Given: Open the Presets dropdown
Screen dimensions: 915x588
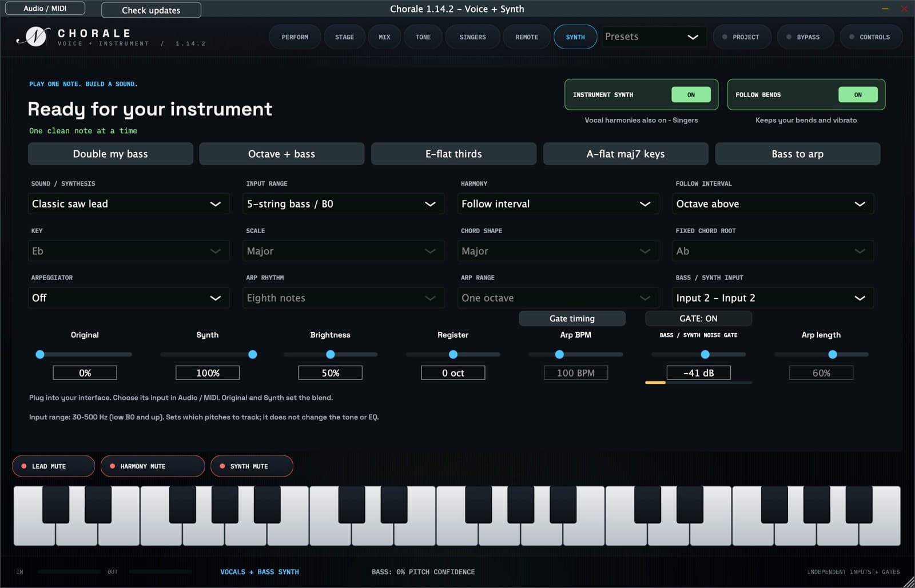Looking at the screenshot, I should pos(654,37).
